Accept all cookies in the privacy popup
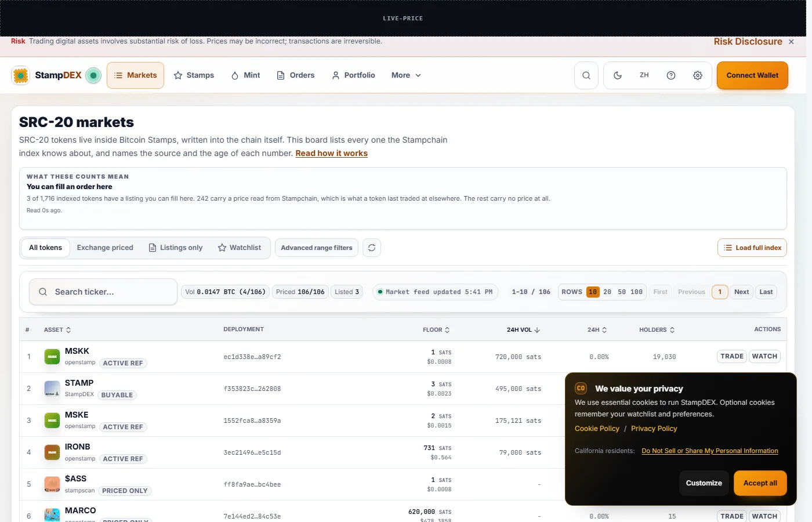 click(x=760, y=483)
